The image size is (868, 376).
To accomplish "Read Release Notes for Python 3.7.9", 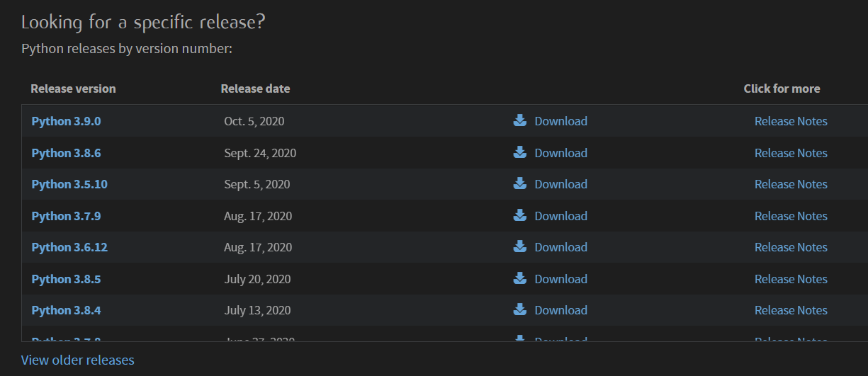I will coord(791,216).
